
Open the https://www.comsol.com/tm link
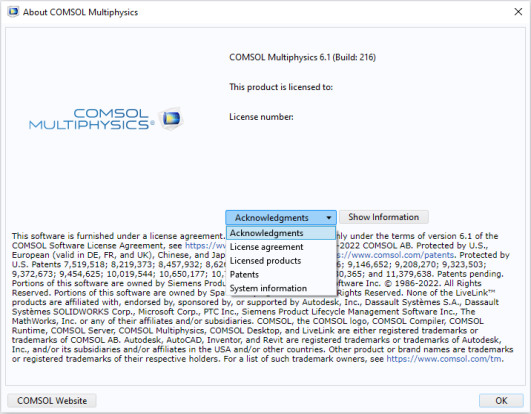(444, 359)
